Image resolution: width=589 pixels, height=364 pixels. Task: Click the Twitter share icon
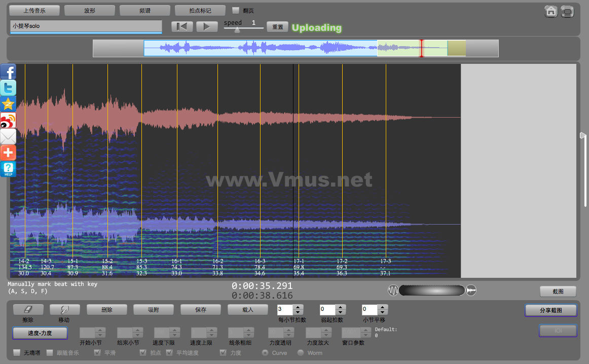click(x=8, y=88)
